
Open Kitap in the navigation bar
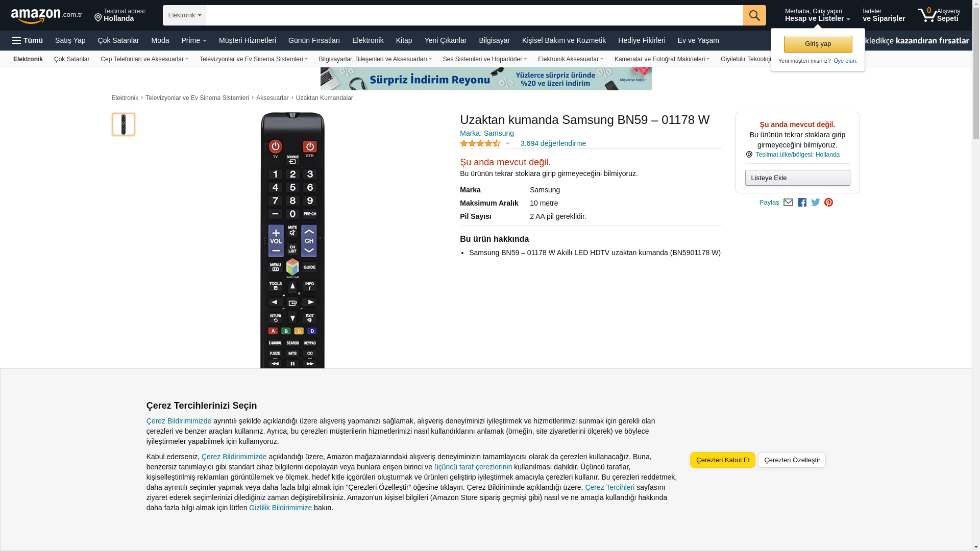[404, 40]
